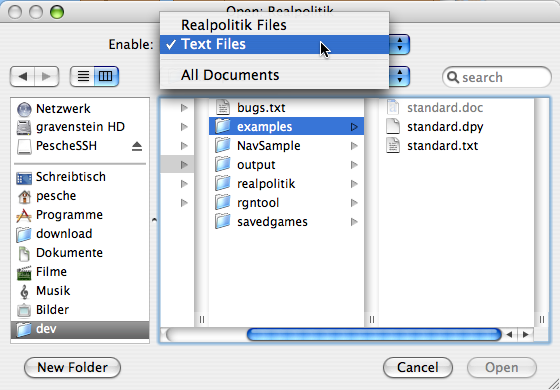Viewport: 560px width, 390px height.
Task: Click in the search field
Action: point(496,77)
